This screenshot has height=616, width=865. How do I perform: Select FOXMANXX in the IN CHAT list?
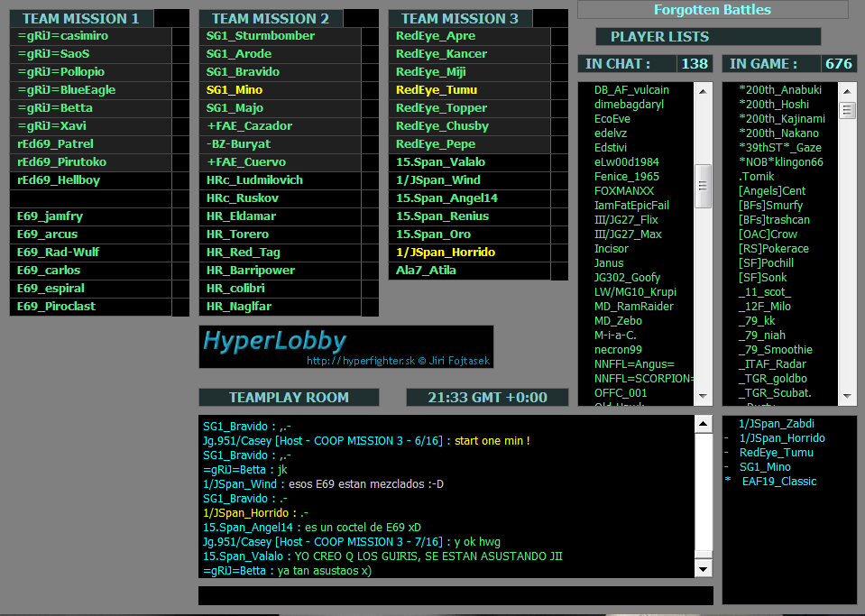[x=624, y=191]
